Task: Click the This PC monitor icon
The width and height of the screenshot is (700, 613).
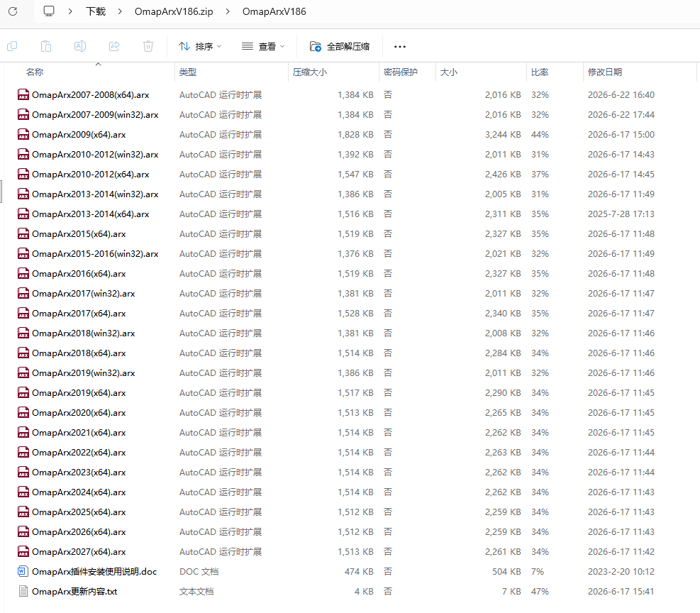Action: click(x=49, y=11)
